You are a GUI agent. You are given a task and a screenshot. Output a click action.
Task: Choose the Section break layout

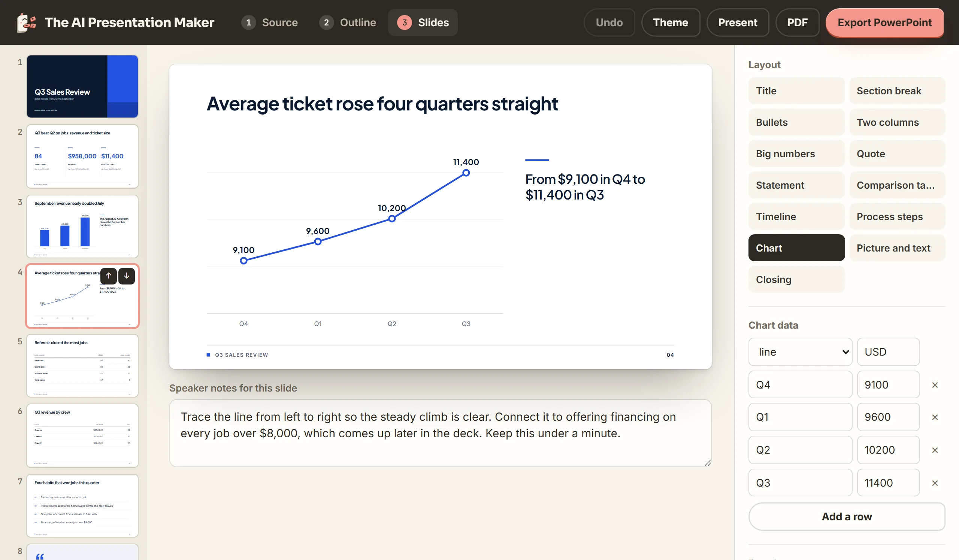[x=897, y=91]
